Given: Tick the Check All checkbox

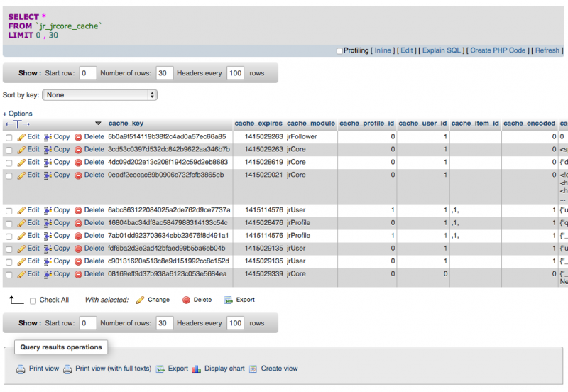Looking at the screenshot, I should pos(33,300).
